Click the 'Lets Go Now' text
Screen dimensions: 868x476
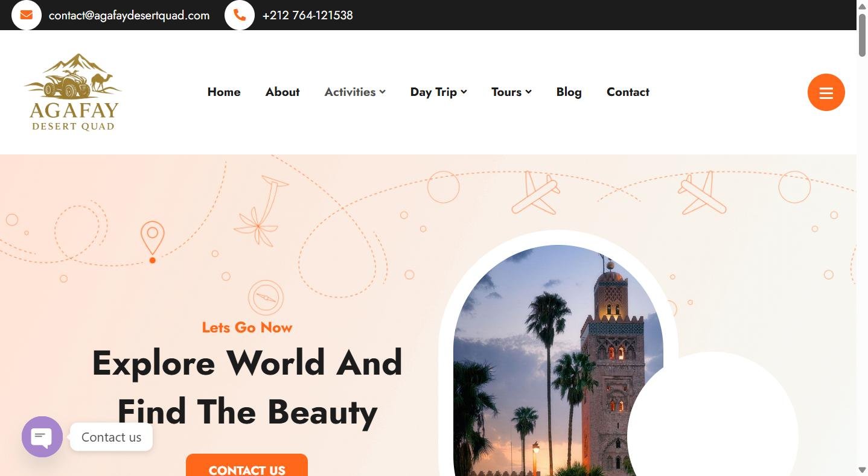(x=247, y=328)
